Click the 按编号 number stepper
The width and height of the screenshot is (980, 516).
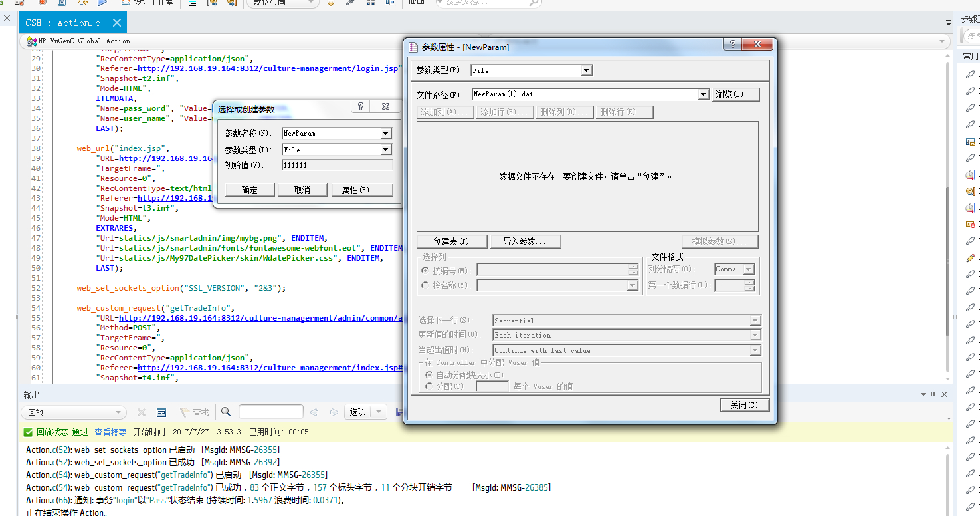tap(633, 270)
